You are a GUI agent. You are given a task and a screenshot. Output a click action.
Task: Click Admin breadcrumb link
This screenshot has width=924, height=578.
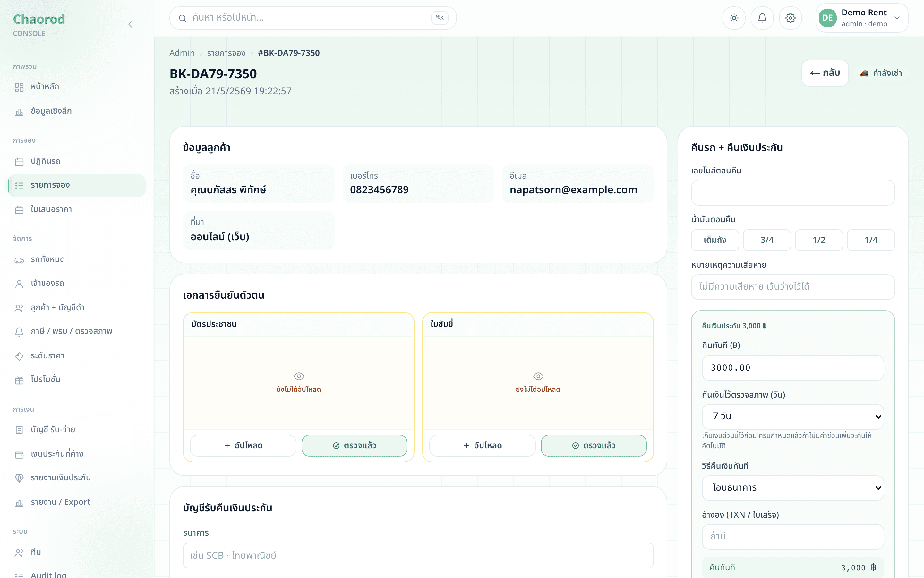coord(182,53)
